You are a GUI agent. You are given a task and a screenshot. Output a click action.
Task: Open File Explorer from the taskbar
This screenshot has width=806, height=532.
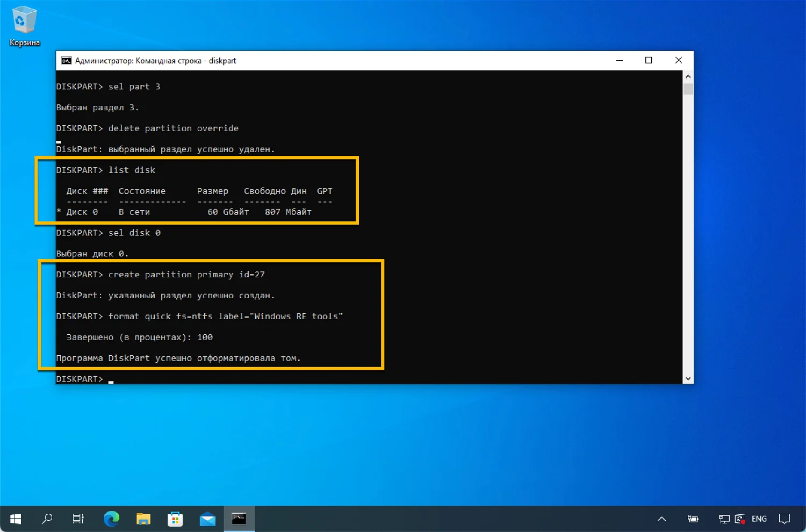tap(143, 519)
